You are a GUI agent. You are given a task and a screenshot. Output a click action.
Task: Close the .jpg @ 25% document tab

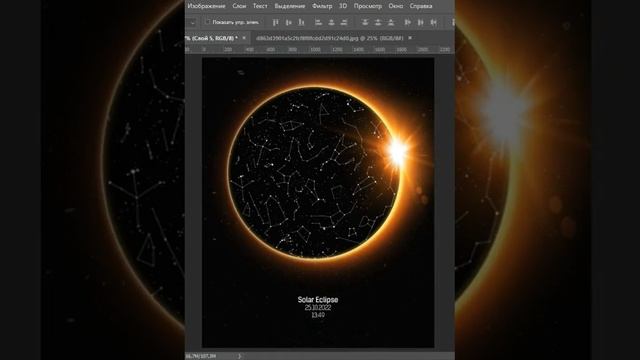[x=410, y=38]
